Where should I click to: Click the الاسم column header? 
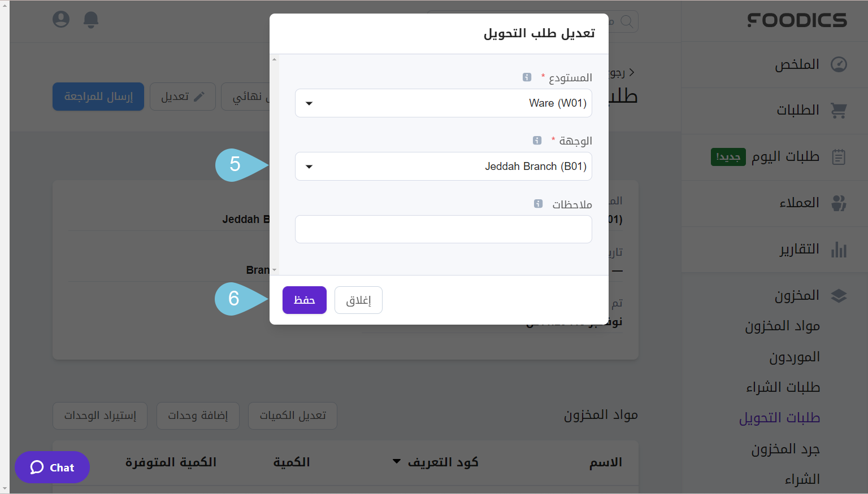(x=606, y=462)
